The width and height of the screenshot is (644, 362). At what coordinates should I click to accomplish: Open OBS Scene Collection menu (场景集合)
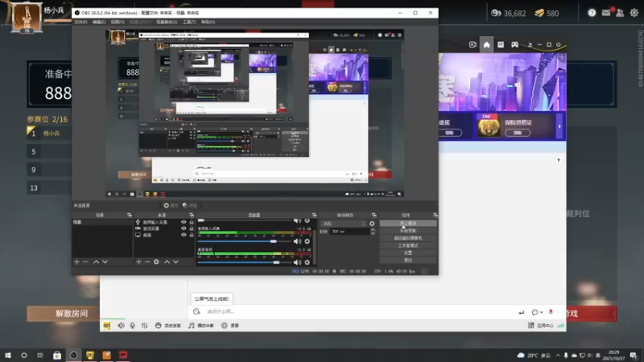(x=167, y=22)
